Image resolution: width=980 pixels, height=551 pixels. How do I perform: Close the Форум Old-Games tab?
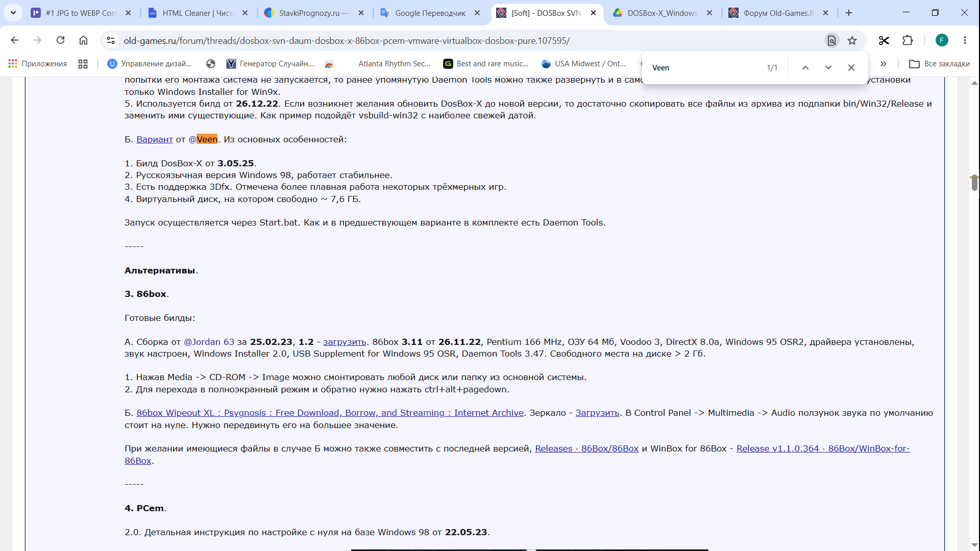coord(826,13)
